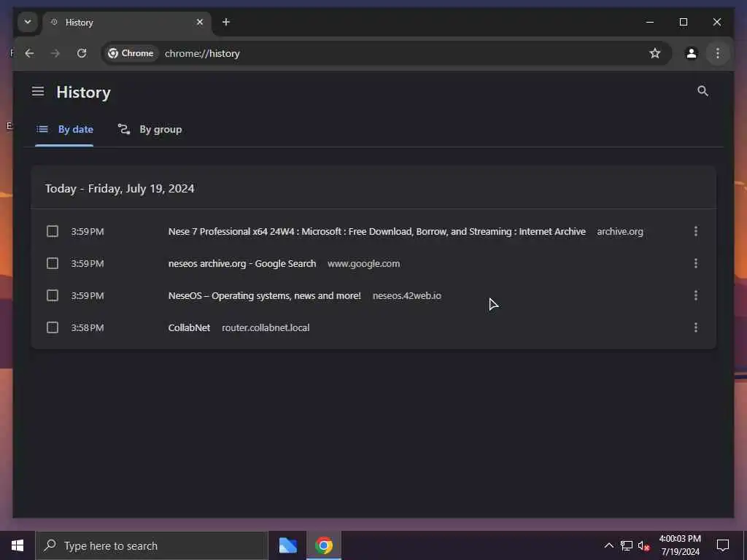Click the Type here to search box
Viewport: 747px width, 560px height.
pos(152,545)
